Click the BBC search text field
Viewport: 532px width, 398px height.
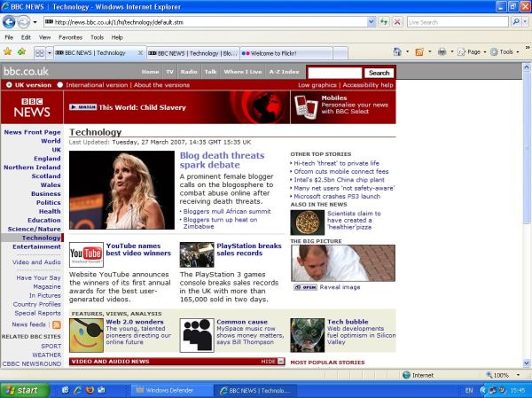[334, 73]
